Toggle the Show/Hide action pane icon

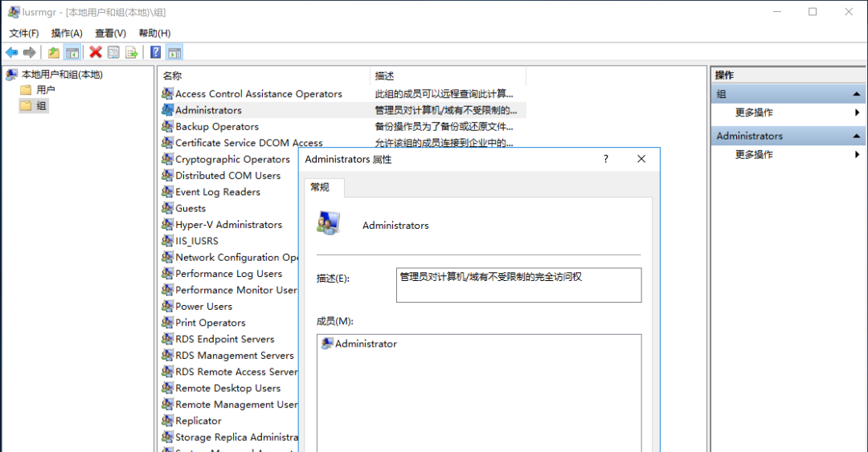point(174,52)
